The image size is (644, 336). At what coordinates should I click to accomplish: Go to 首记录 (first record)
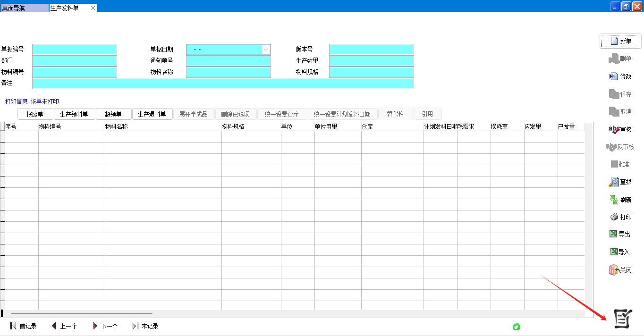(x=23, y=326)
